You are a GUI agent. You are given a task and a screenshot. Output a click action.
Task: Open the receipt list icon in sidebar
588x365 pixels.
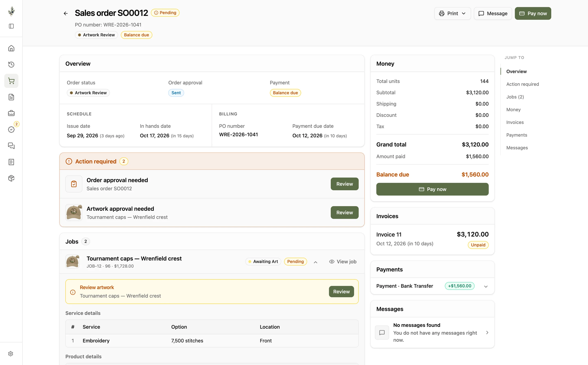point(11,162)
